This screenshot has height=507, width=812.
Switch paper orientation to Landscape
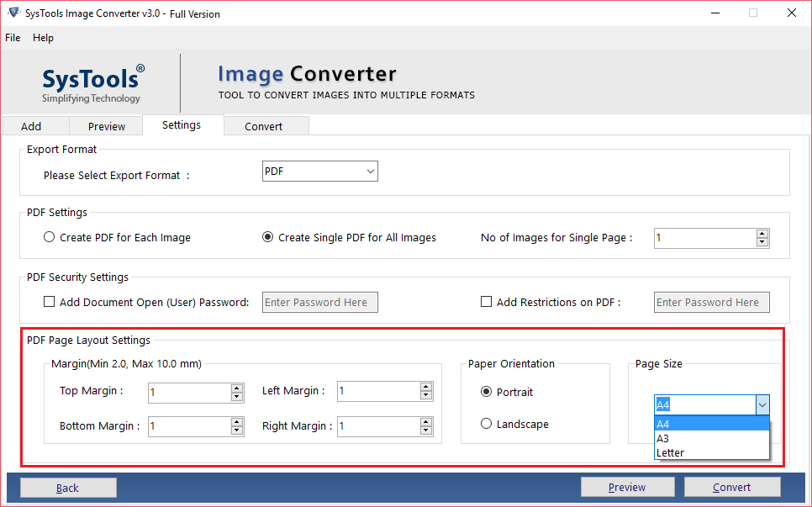point(488,424)
